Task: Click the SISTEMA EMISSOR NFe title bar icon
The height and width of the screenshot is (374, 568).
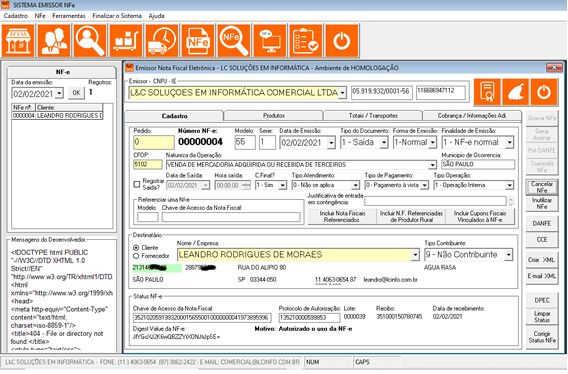Action: (x=5, y=5)
